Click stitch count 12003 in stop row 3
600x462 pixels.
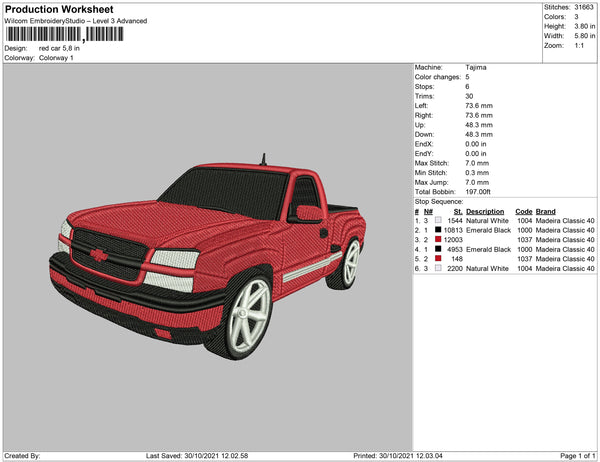coord(453,240)
